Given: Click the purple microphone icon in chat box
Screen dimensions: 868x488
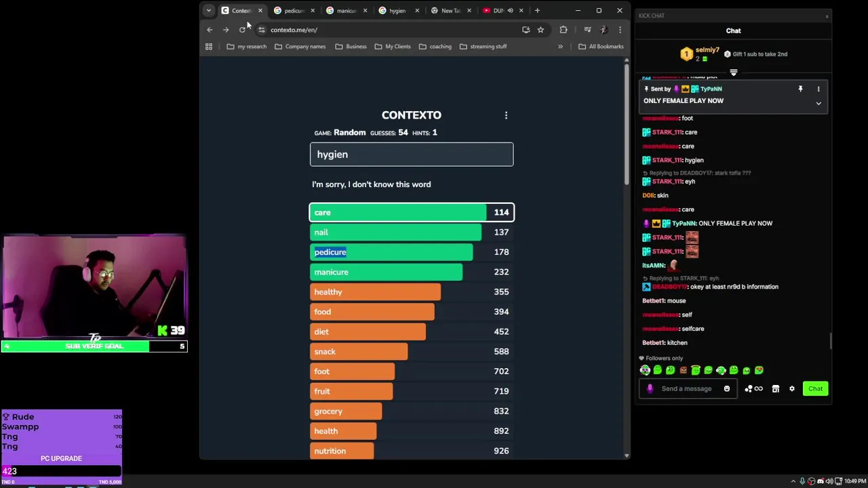Looking at the screenshot, I should click(650, 389).
